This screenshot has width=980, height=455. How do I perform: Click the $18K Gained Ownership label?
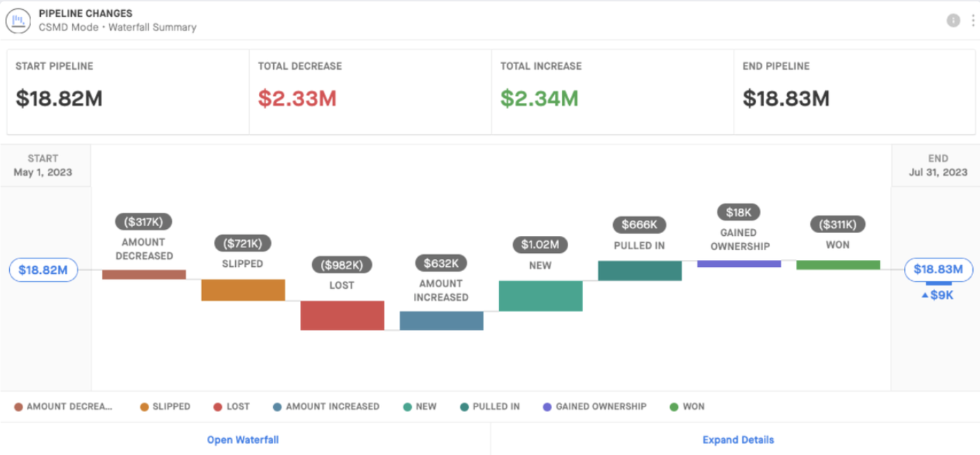[739, 212]
